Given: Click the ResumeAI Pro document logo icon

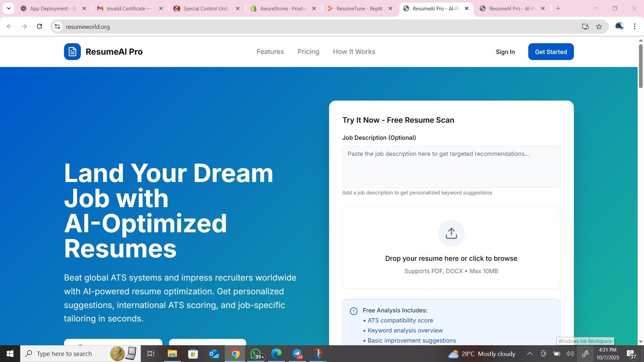Looking at the screenshot, I should [x=72, y=52].
